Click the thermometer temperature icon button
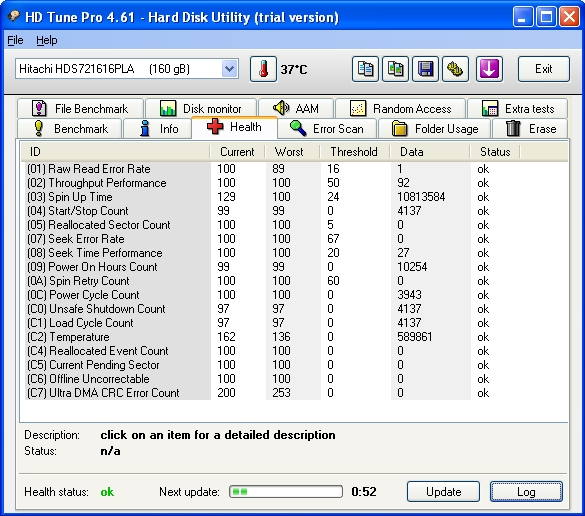The image size is (585, 516). 263,69
